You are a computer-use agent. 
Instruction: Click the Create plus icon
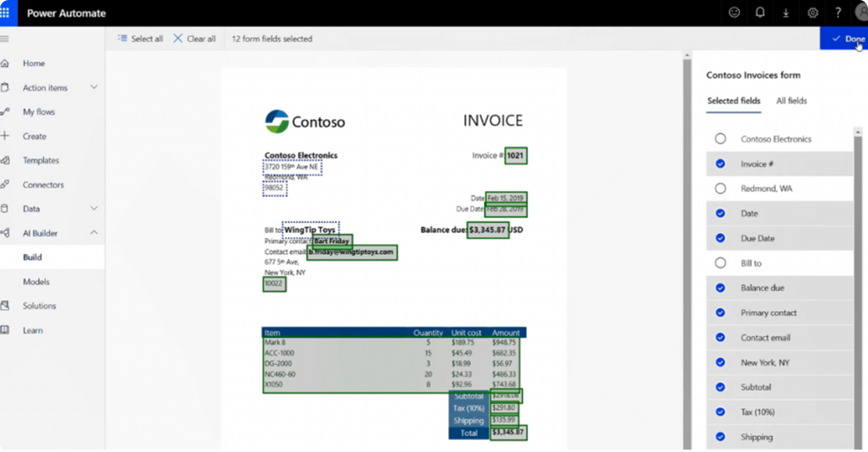coord(5,136)
